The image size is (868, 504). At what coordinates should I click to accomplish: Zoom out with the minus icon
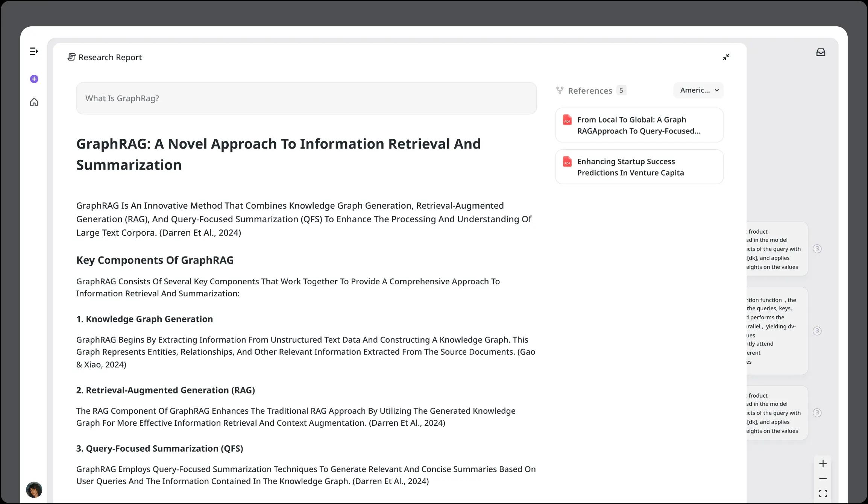[x=823, y=478]
